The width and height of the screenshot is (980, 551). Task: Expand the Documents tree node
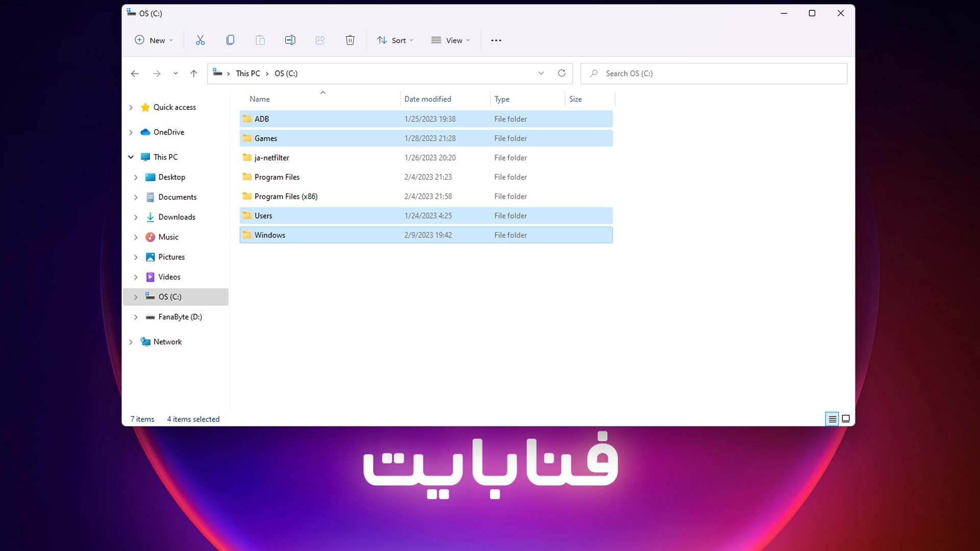tap(136, 197)
